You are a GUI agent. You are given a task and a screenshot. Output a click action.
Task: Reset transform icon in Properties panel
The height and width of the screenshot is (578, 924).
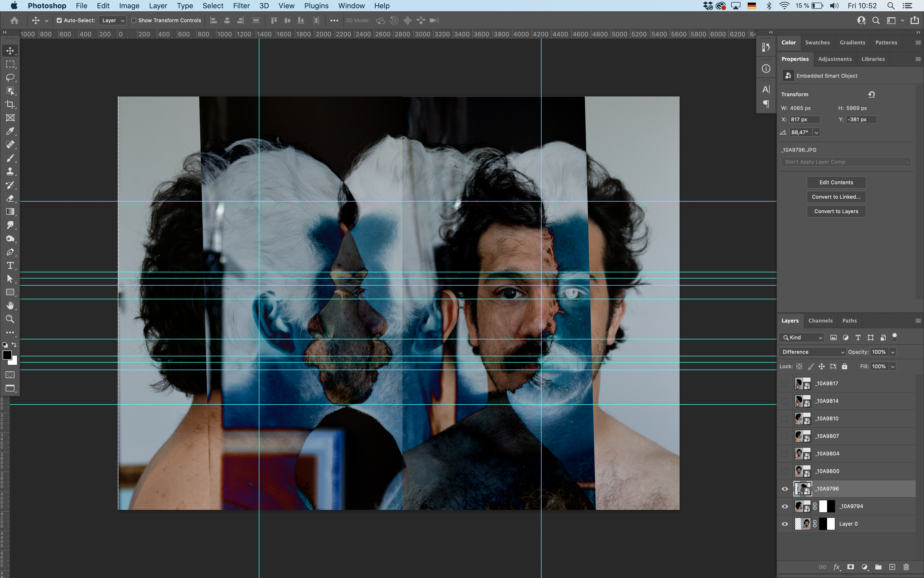pyautogui.click(x=871, y=94)
